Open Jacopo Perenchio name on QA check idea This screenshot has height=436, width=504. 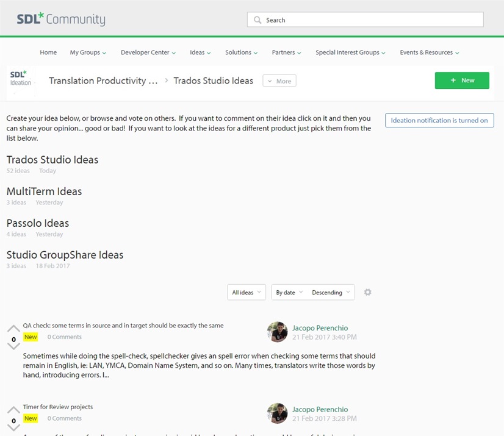(320, 327)
